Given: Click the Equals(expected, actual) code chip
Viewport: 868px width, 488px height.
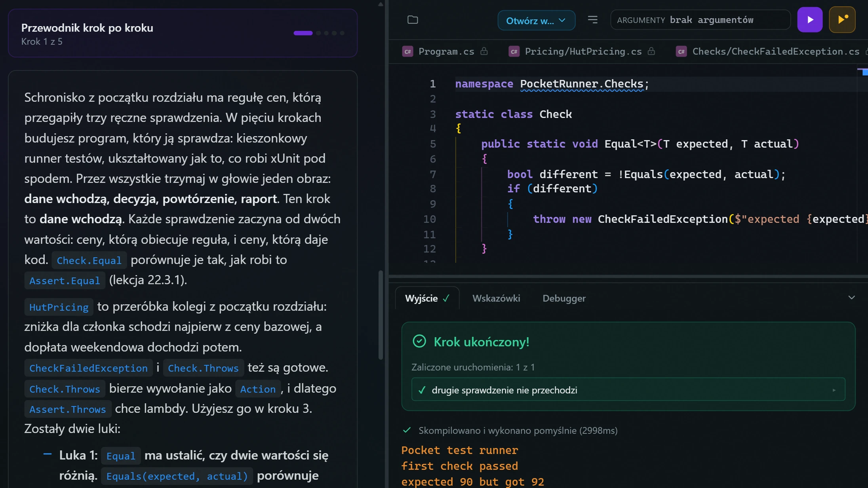Looking at the screenshot, I should tap(177, 476).
